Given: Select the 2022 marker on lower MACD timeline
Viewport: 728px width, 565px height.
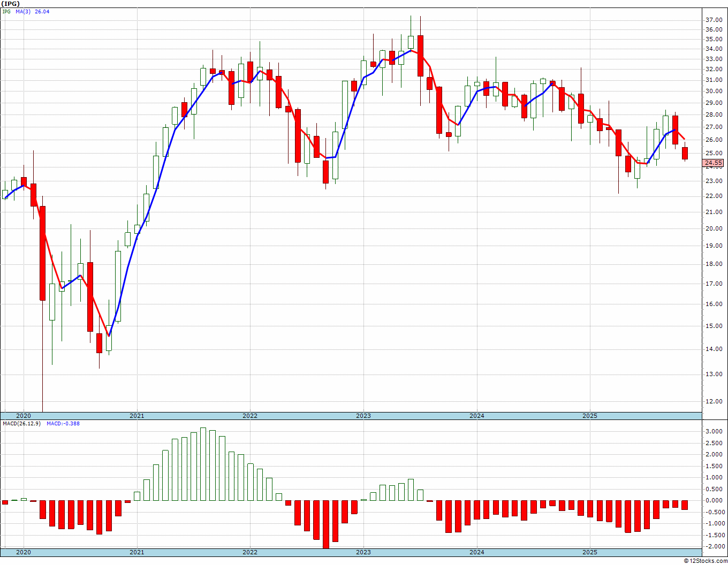Looking at the screenshot, I should point(250,552).
